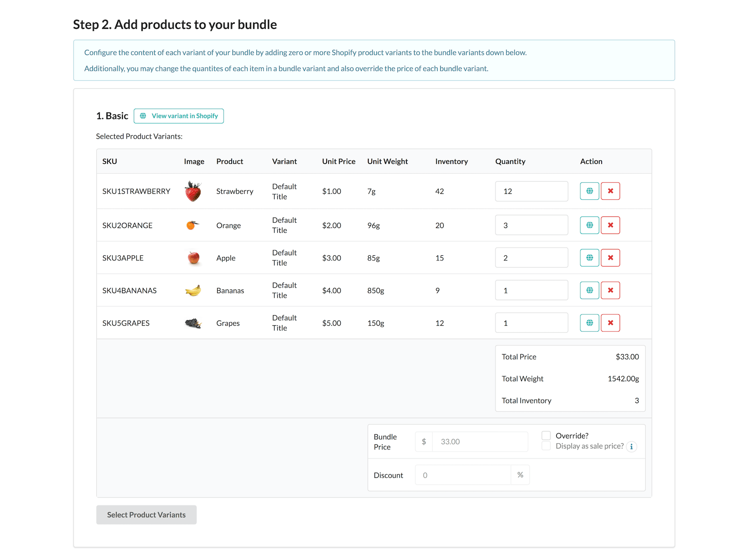
Task: Click the globe icon for Bananas
Action: 589,290
